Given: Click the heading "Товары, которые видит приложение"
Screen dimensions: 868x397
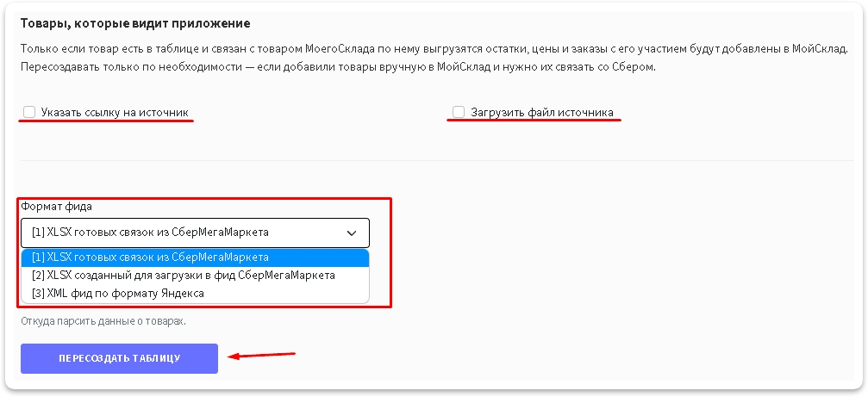Looking at the screenshot, I should pyautogui.click(x=135, y=24).
